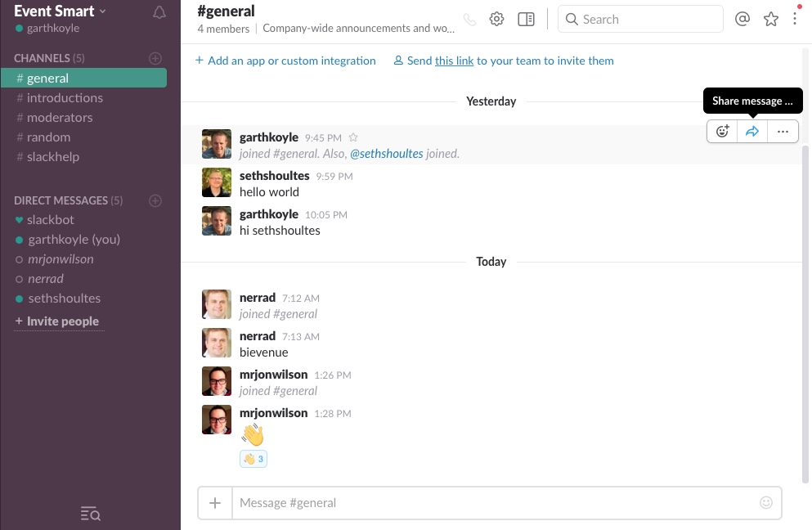
Task: Open more message actions via ellipsis icon
Action: coord(783,131)
